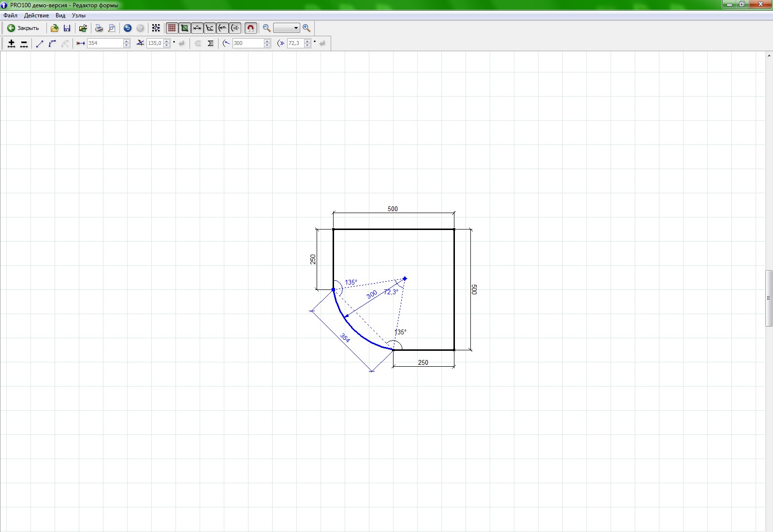Click the left vertical 250 dimension label

pyautogui.click(x=313, y=259)
